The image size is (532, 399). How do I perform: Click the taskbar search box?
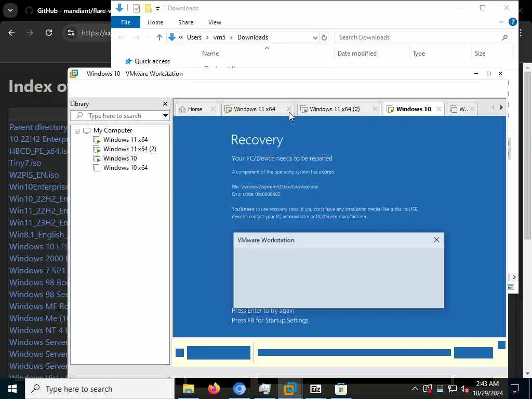99,389
